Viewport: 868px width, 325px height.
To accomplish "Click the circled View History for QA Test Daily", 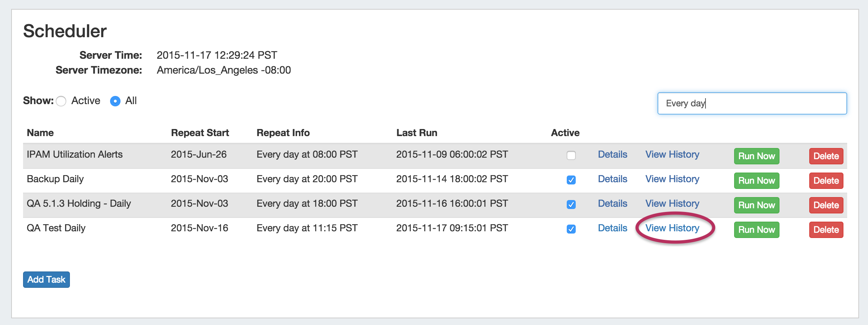I will coord(672,228).
